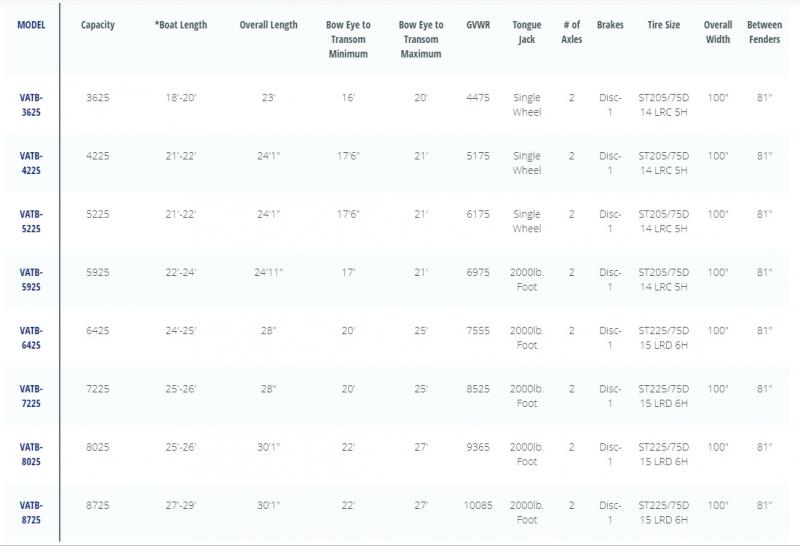Select the 24'11" overall length cell
Viewport: 800px width, 546px height.
click(268, 272)
